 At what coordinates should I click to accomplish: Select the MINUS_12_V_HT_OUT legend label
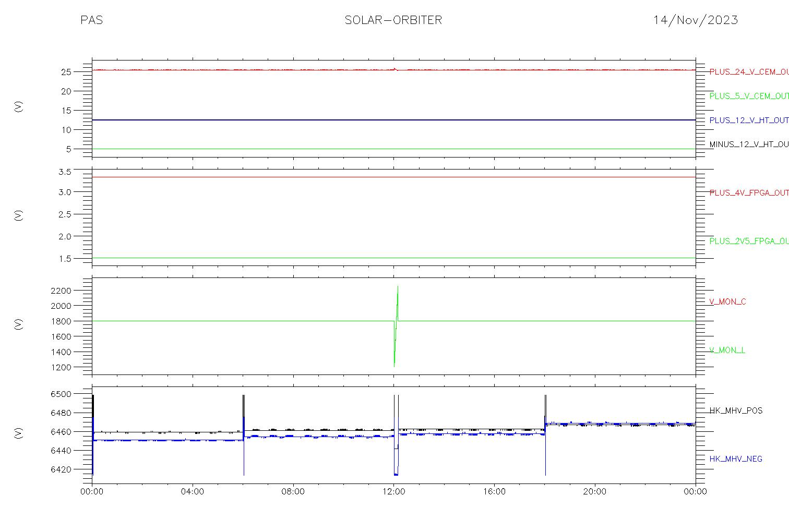coord(749,144)
